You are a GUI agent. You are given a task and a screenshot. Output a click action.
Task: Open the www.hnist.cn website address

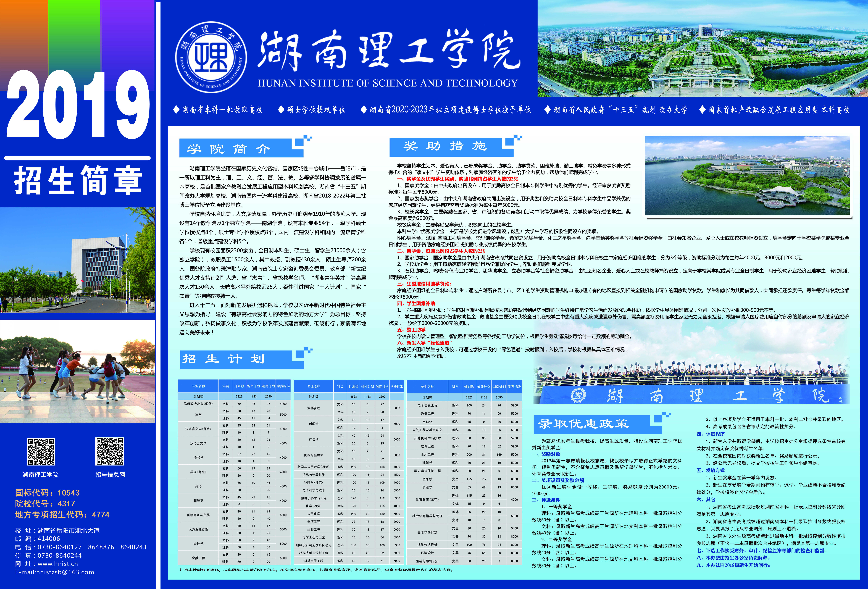[x=58, y=564]
